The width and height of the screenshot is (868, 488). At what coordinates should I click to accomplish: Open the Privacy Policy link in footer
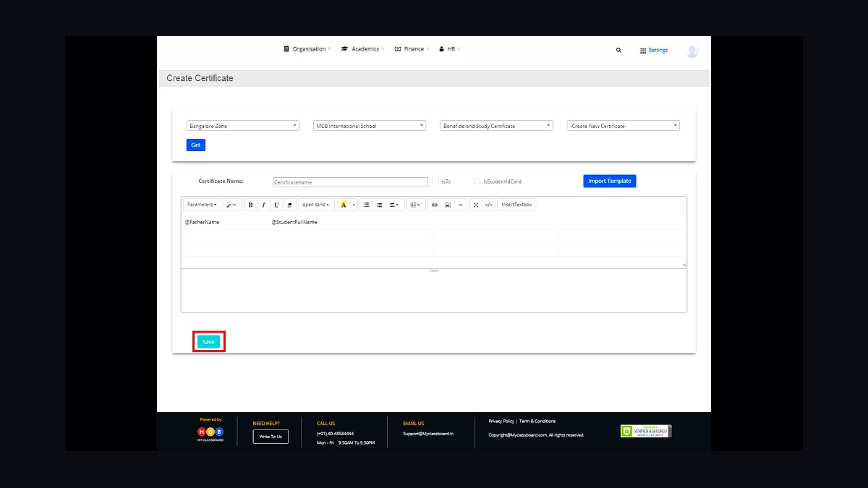coord(501,421)
